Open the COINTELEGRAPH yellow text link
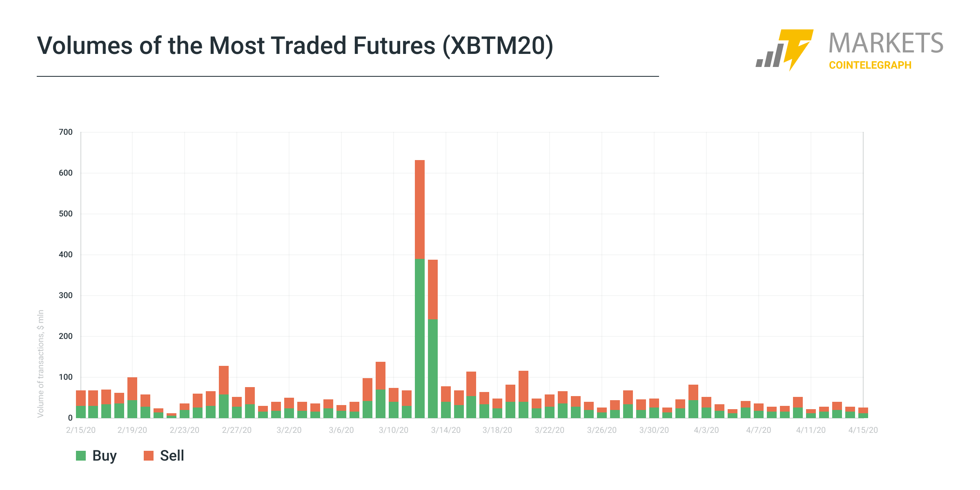Screen dimensions: 980x490 [870, 65]
